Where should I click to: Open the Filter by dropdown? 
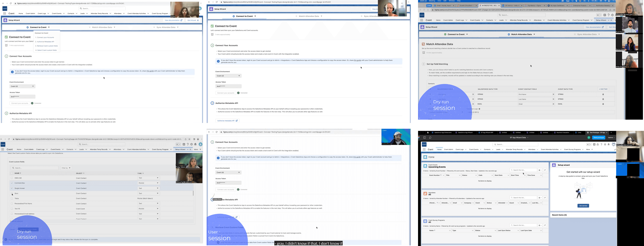tap(66, 168)
